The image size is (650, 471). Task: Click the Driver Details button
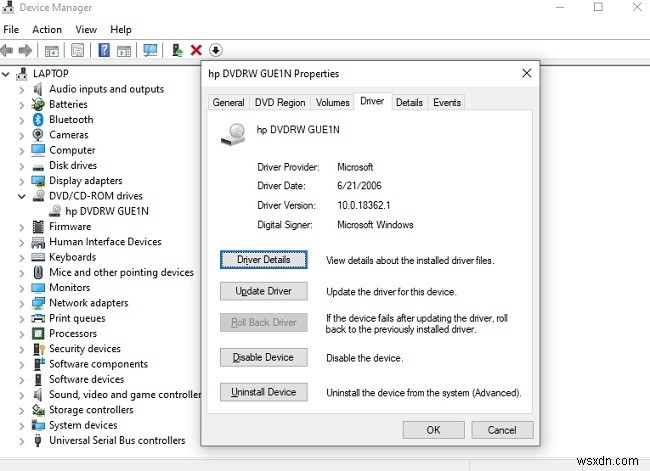(x=264, y=260)
